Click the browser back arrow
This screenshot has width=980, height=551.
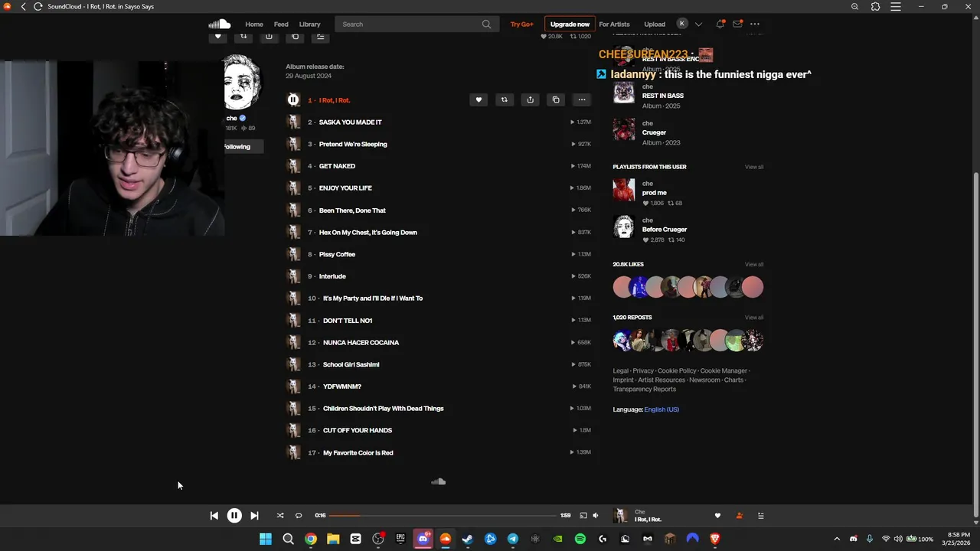23,6
